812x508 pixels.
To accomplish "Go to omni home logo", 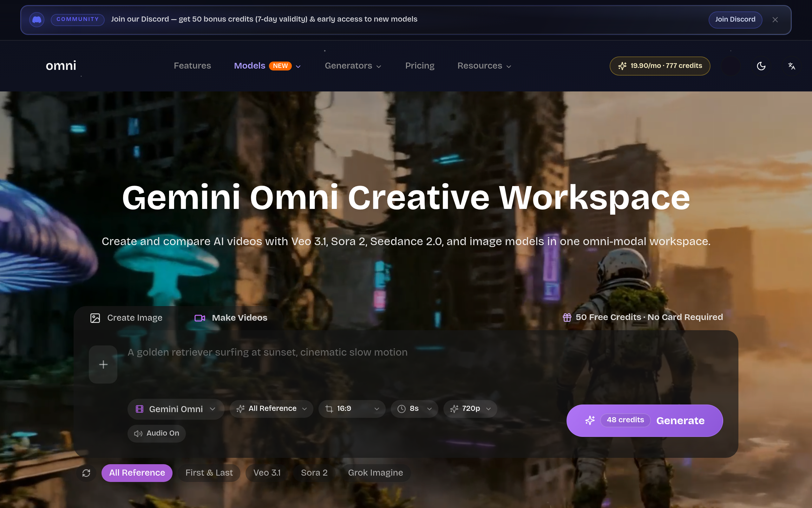I will [x=61, y=65].
